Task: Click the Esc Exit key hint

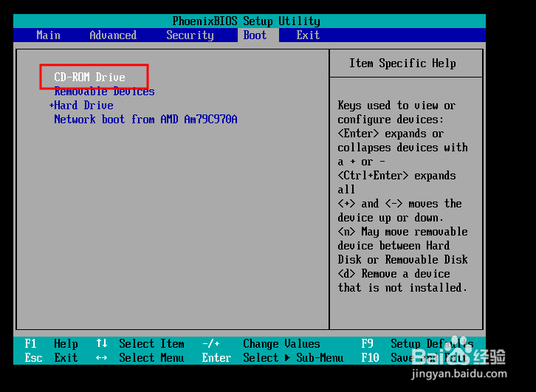Action: 51,357
